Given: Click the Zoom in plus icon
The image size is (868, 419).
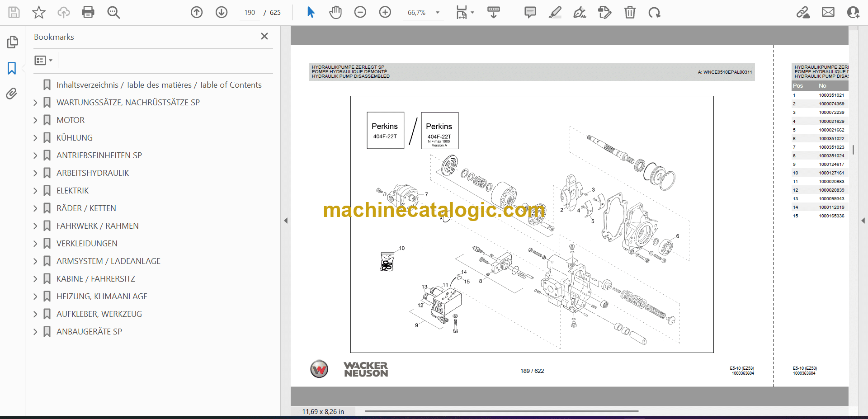Looking at the screenshot, I should (385, 12).
